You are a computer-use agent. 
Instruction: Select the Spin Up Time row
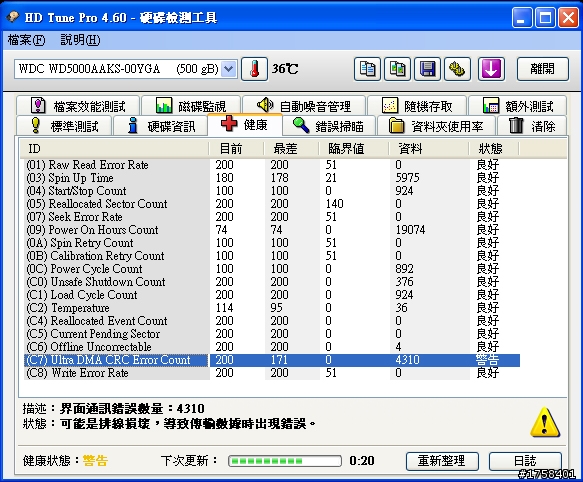pyautogui.click(x=272, y=178)
